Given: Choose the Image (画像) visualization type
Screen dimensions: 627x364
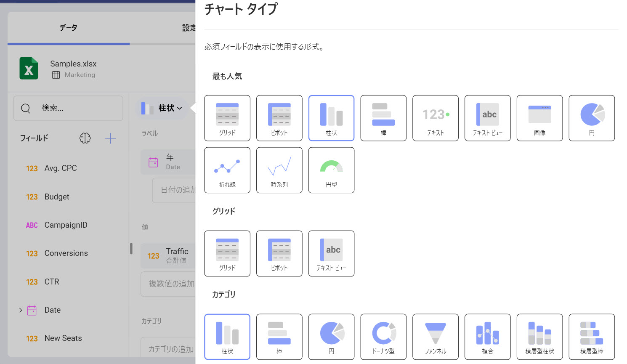Looking at the screenshot, I should [x=539, y=118].
